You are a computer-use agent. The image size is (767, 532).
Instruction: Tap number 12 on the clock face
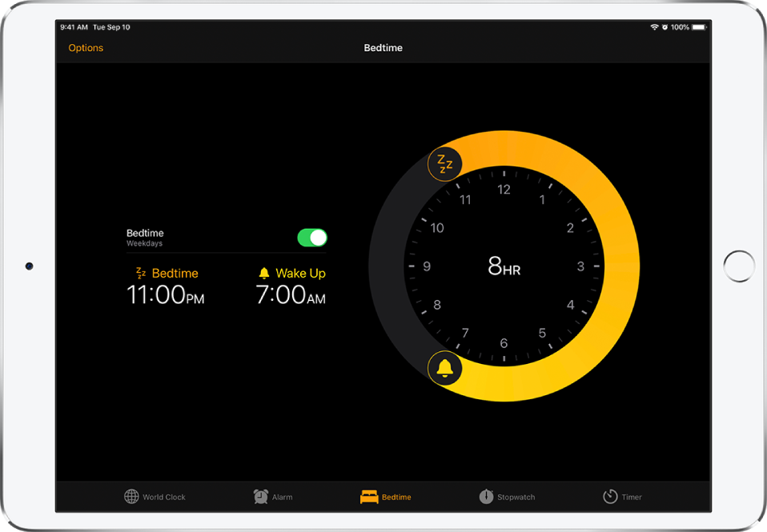pos(504,190)
